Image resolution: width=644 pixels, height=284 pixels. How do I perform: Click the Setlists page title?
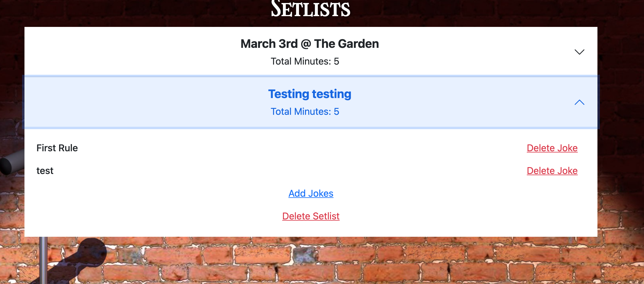(310, 9)
